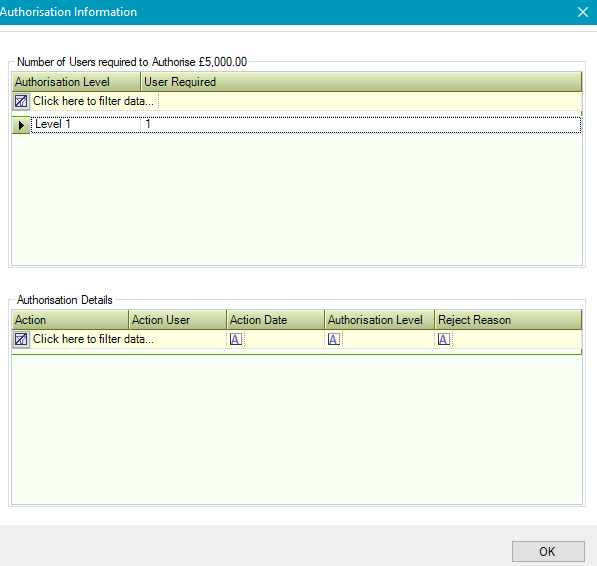Click Authorisation Level filter condition icon in details
597x566 pixels.
point(334,339)
